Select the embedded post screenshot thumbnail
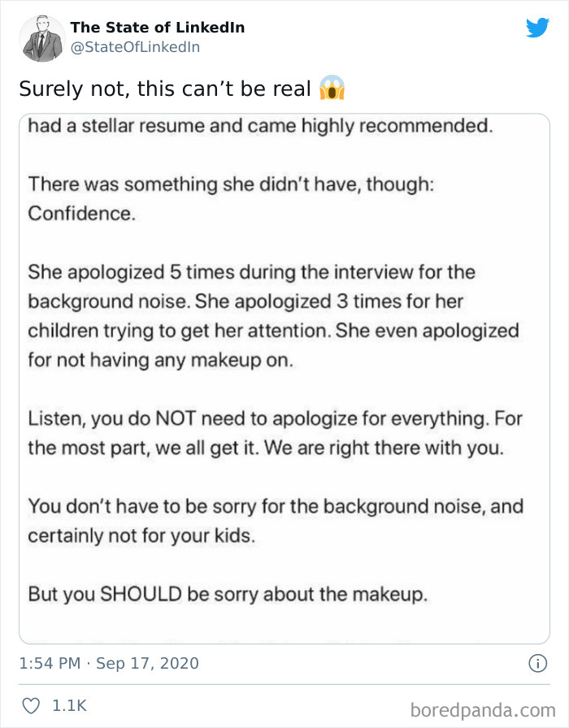Viewport: 569px width, 728px height. [x=284, y=374]
